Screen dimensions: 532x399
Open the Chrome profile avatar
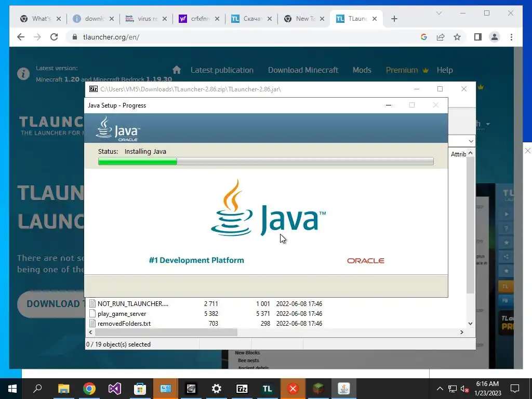(x=495, y=37)
